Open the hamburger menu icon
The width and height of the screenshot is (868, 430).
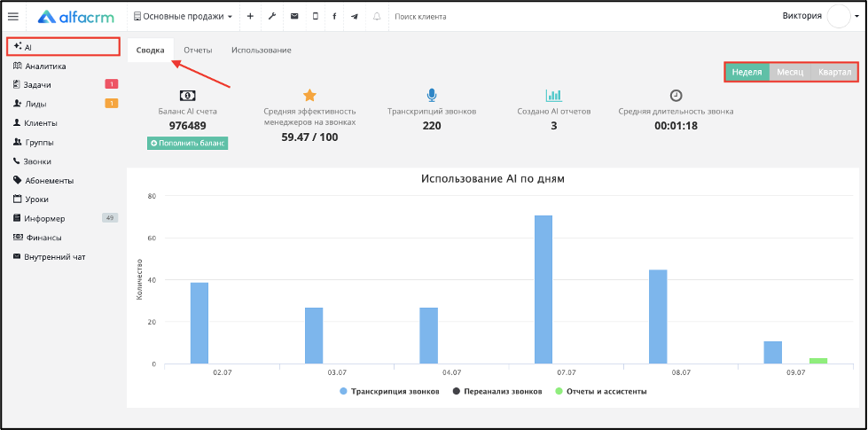(x=13, y=17)
